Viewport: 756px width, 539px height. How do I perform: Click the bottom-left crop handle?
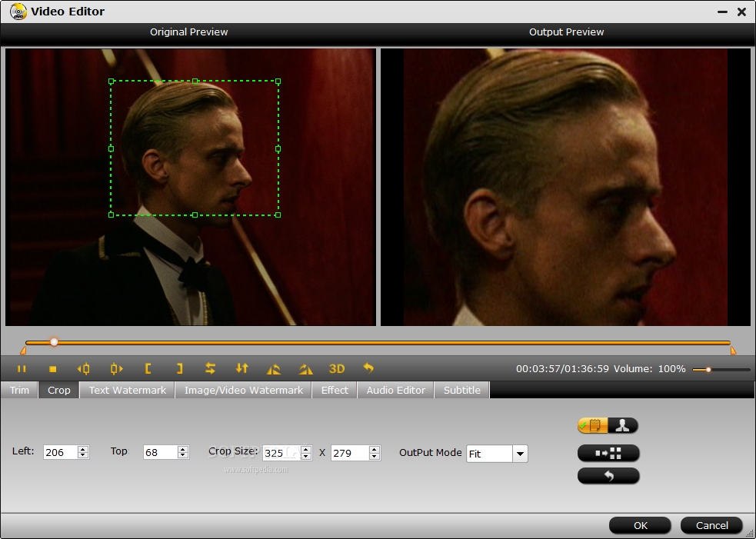[x=111, y=215]
